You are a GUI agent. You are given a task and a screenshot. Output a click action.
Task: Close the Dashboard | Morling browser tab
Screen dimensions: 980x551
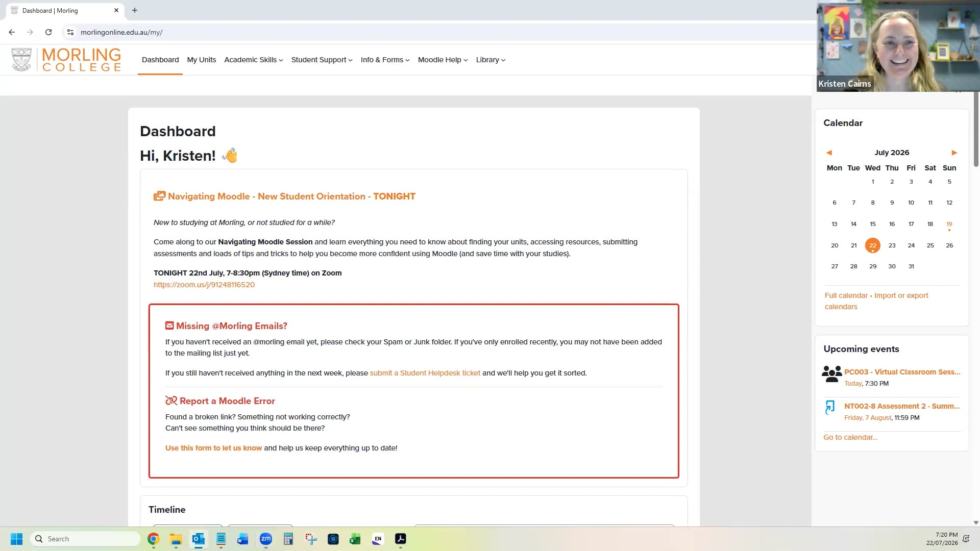[116, 10]
